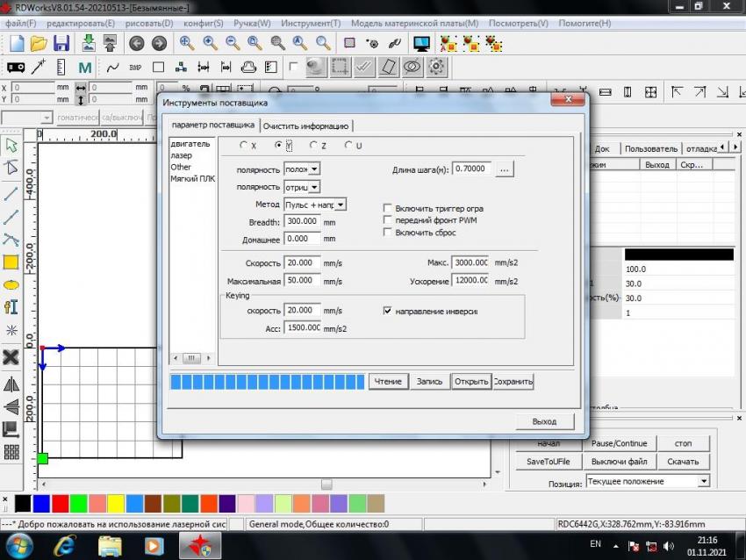Enable the 'передний фронт PWM' checkbox
The width and height of the screenshot is (746, 560).
(388, 220)
